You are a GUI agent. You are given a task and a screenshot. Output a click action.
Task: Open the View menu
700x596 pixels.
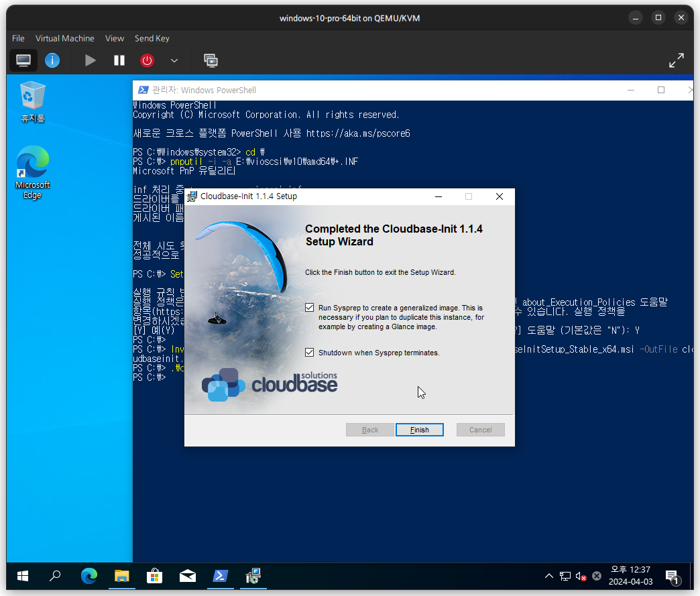click(x=115, y=38)
